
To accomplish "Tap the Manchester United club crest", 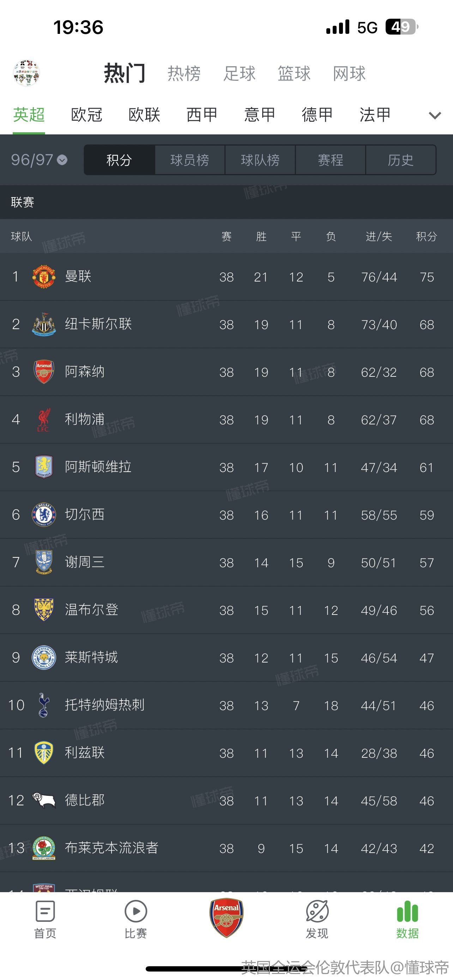I will pos(44,277).
